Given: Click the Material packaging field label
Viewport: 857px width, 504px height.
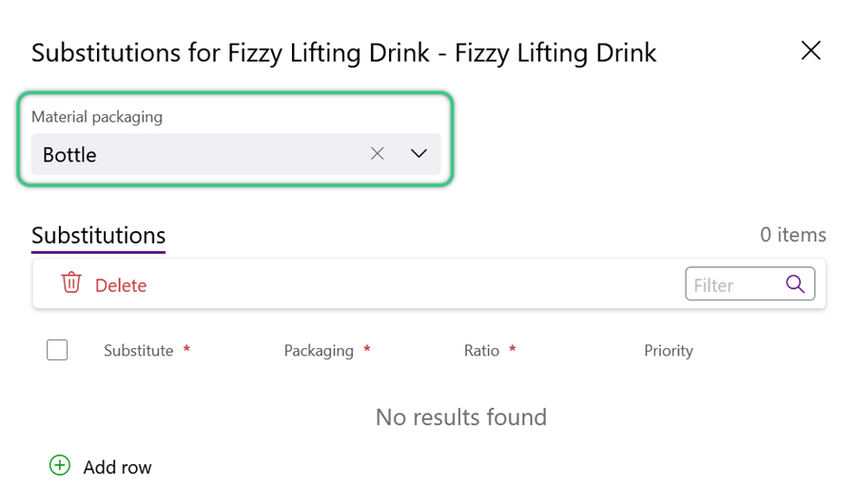Looking at the screenshot, I should [97, 116].
